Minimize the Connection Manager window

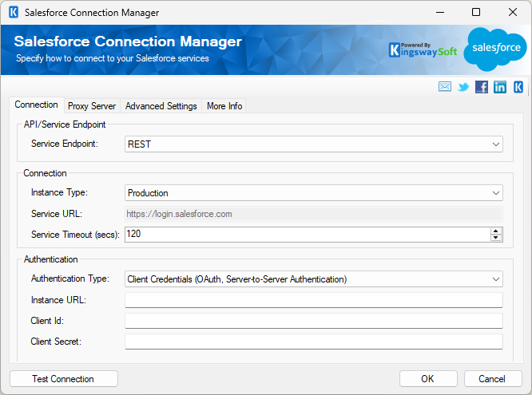[x=440, y=13]
